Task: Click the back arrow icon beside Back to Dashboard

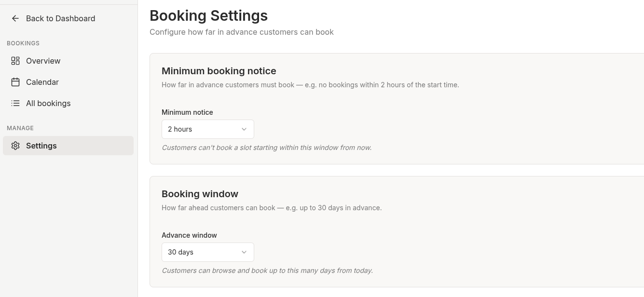Action: tap(15, 18)
